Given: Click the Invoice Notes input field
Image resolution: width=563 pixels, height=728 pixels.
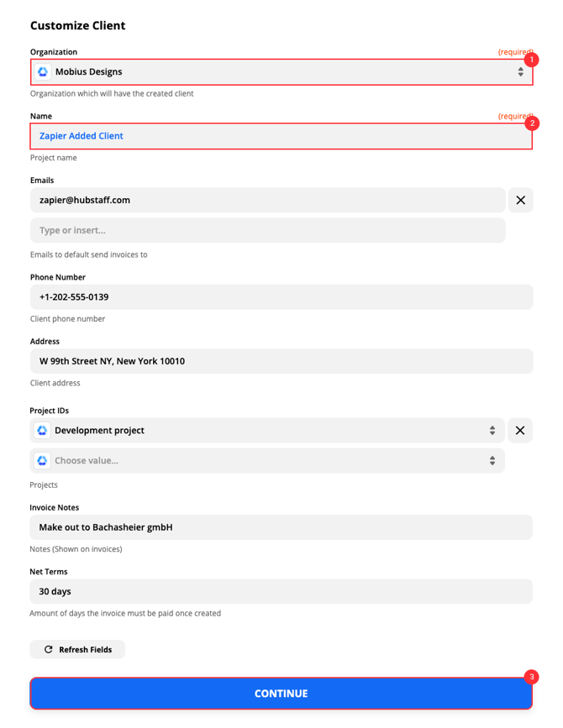Looking at the screenshot, I should point(281,527).
